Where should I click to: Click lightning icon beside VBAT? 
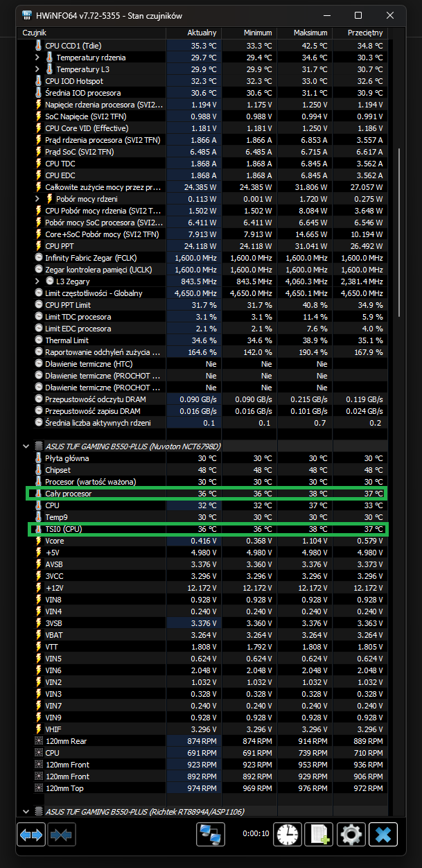39,635
